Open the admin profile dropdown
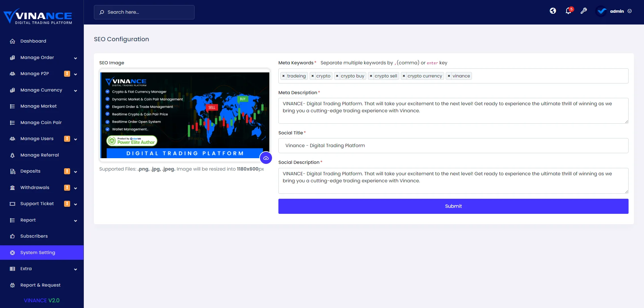 (x=614, y=11)
